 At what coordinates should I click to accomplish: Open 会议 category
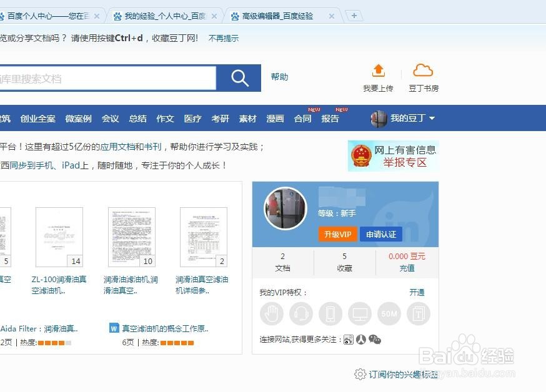pos(110,119)
